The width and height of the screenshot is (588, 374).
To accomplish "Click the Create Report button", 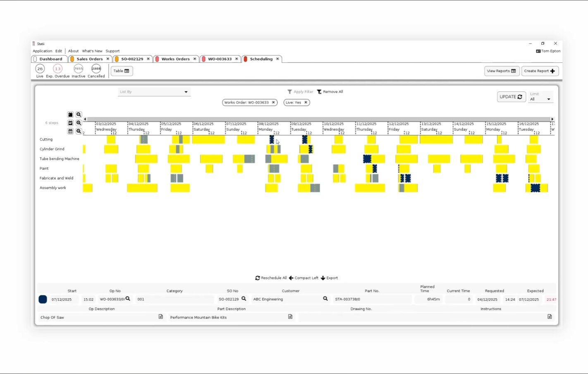I will point(540,71).
